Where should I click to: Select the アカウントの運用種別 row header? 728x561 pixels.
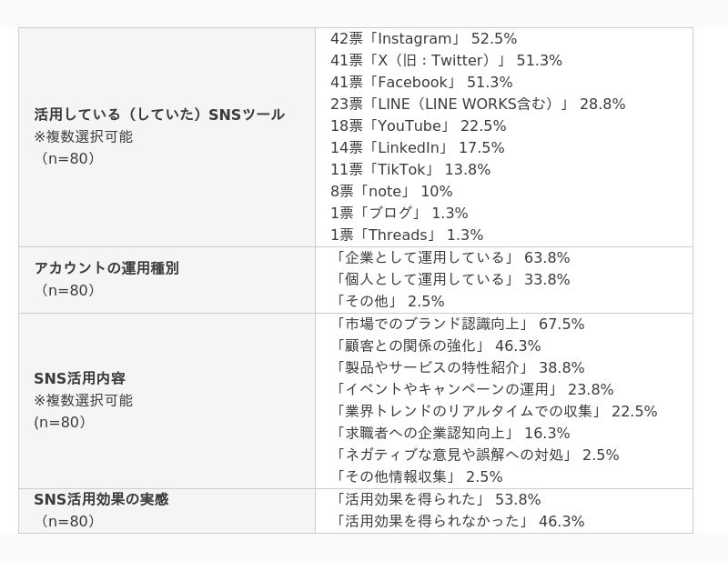coord(106,268)
